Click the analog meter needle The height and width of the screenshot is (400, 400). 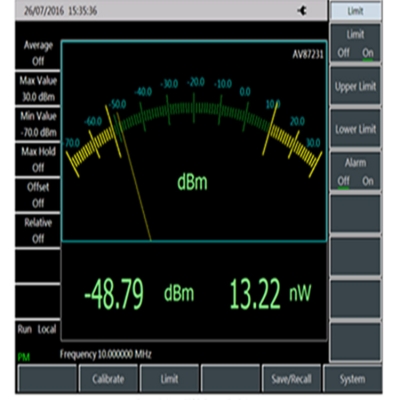134,177
